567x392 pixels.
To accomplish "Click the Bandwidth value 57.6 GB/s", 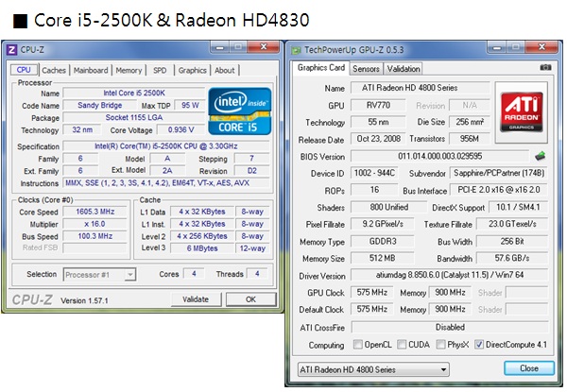I will point(512,258).
